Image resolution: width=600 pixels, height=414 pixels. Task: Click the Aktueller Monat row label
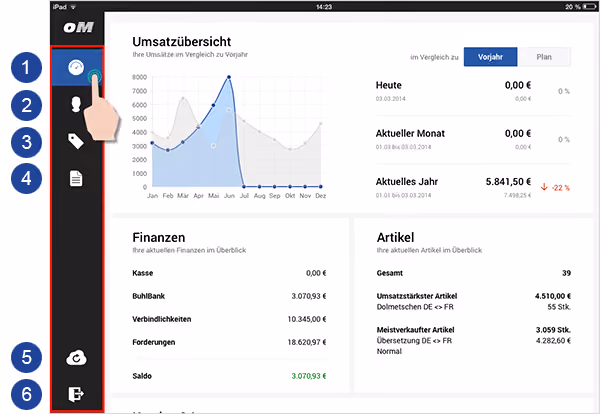coord(410,134)
